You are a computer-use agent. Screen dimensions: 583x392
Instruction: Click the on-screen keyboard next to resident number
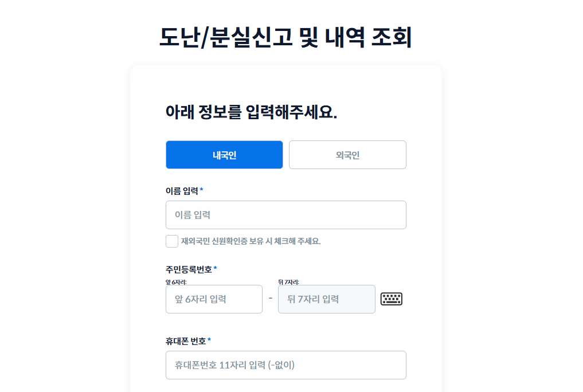(x=393, y=299)
